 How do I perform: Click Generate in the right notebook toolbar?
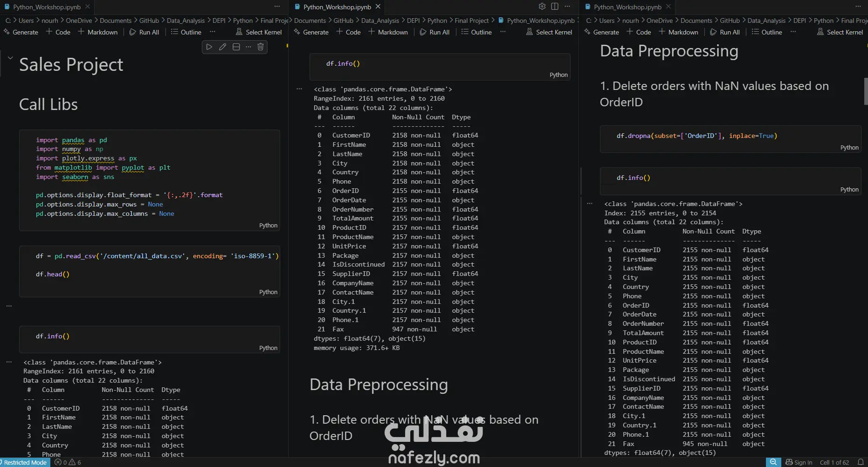point(601,32)
